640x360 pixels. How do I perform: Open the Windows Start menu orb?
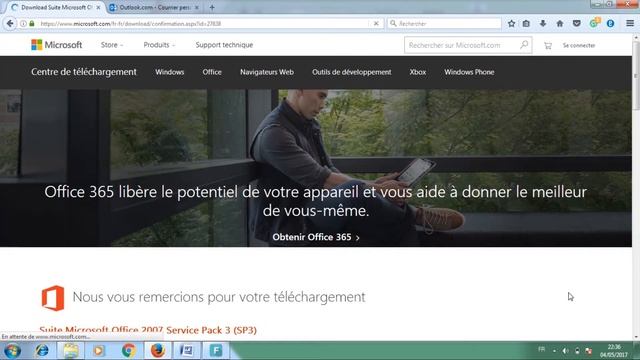coord(12,351)
